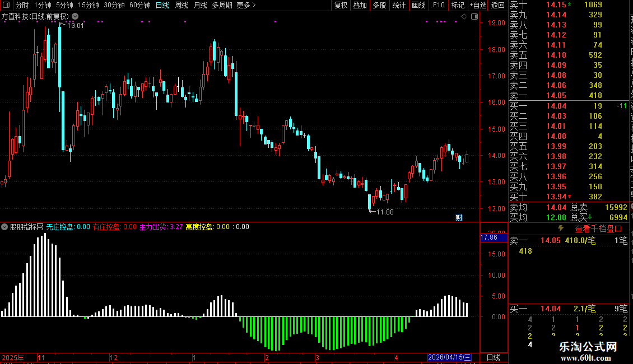This screenshot has height=364, width=633.
Task: Select the 买一 order row at 14.04 with volume 19
Action: point(569,106)
